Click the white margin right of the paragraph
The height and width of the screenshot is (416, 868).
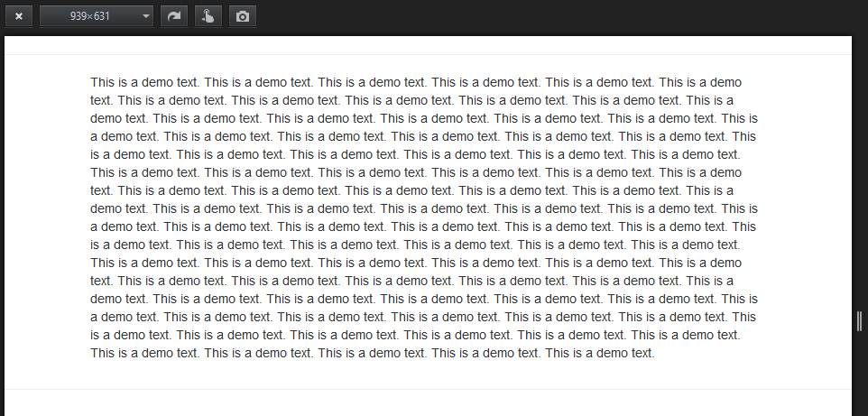(x=806, y=217)
